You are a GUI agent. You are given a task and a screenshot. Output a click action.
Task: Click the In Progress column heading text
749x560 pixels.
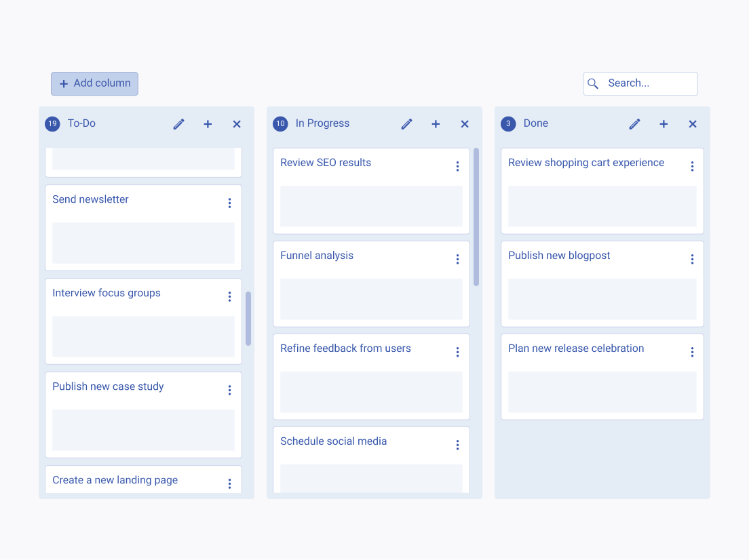point(322,123)
